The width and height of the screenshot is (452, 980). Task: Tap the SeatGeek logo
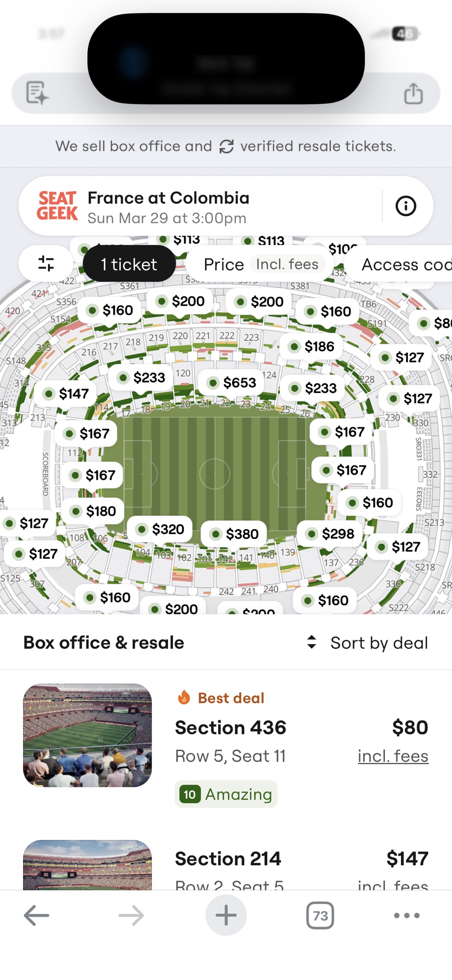click(57, 206)
